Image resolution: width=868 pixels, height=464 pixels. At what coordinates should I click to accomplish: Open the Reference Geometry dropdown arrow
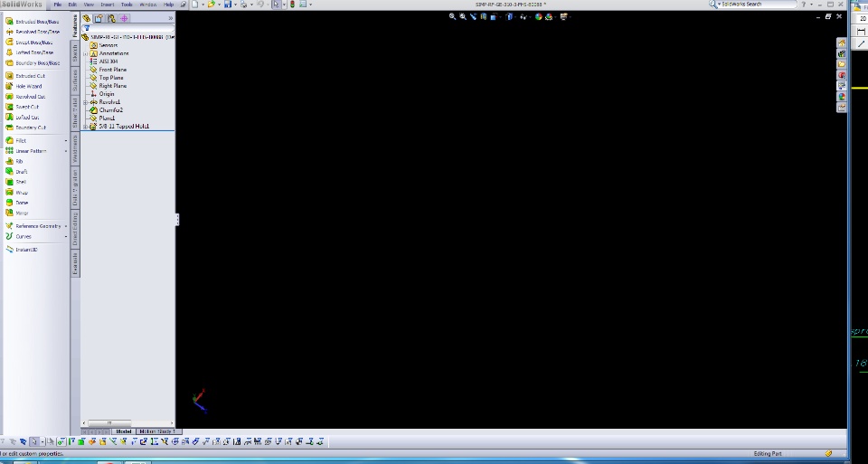[66, 226]
